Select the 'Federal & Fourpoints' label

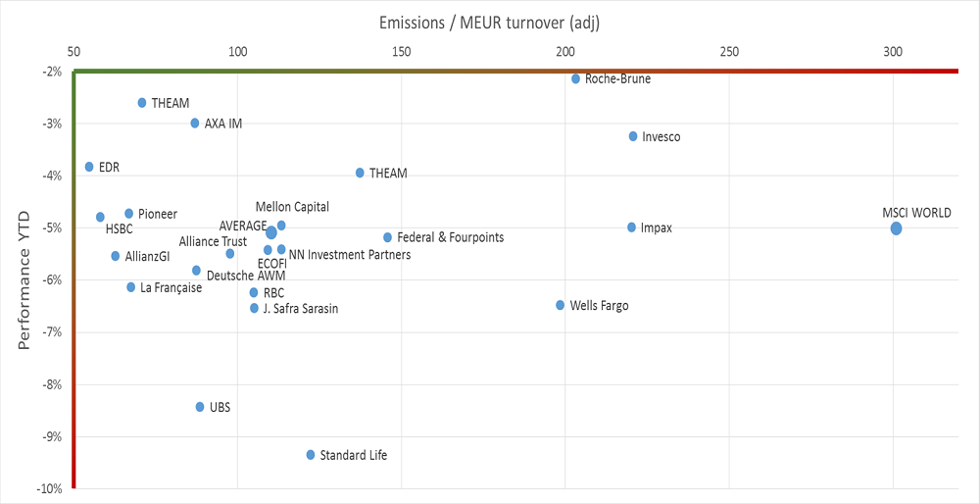click(451, 237)
